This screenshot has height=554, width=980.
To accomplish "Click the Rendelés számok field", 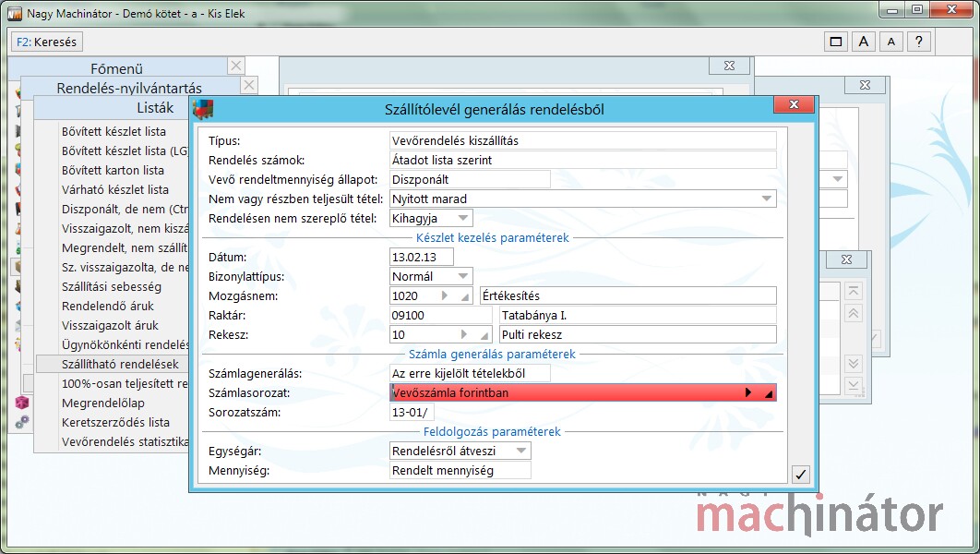I will point(582,160).
